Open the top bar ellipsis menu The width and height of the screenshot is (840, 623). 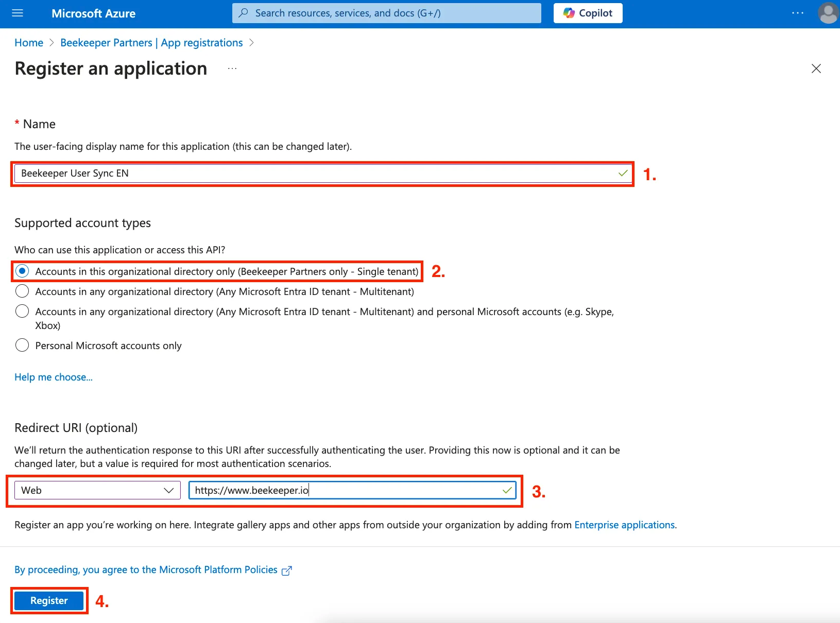point(797,13)
